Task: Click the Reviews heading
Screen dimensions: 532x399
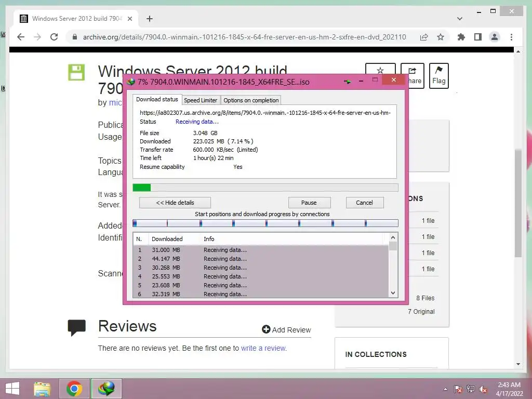Action: [127, 326]
